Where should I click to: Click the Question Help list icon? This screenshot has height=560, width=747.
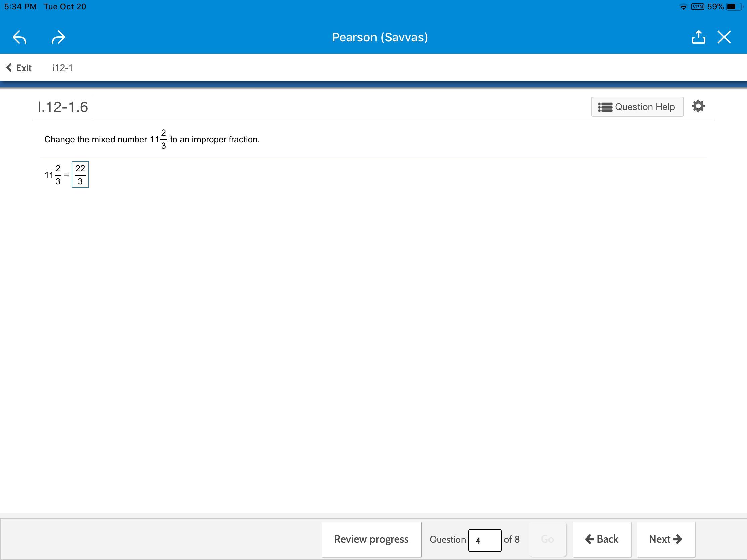point(605,107)
